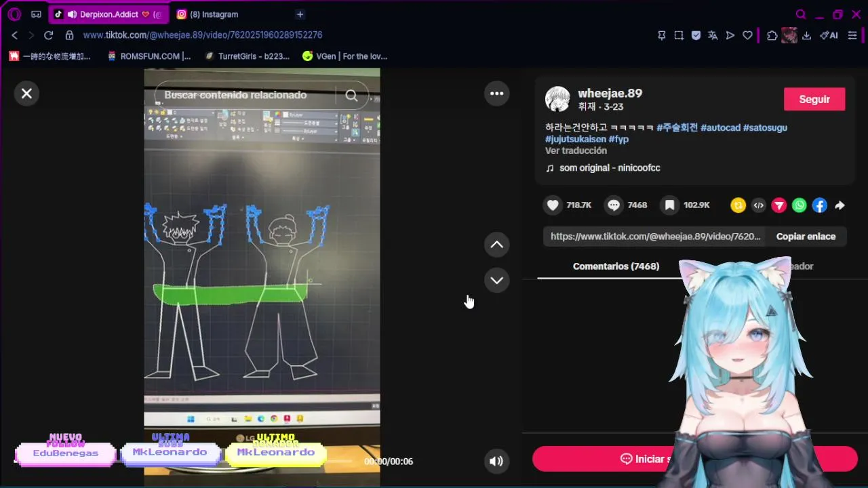This screenshot has height=488, width=868.
Task: Open the #주술회전 hashtag
Action: pos(677,127)
